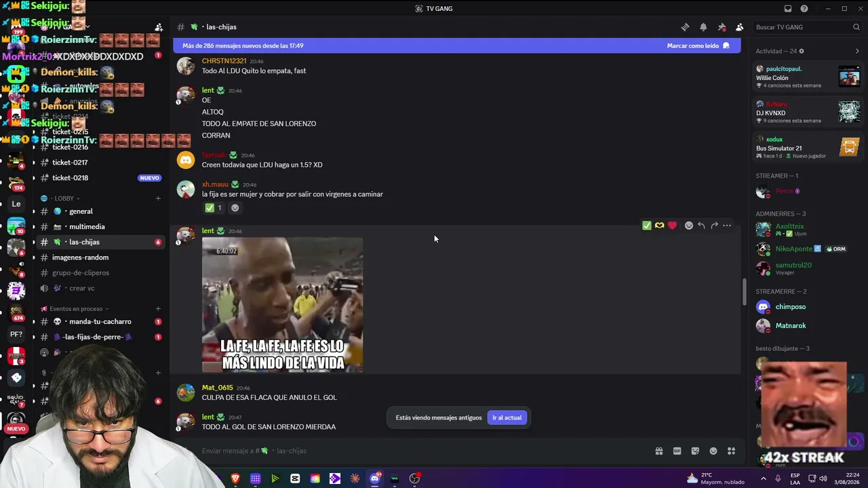This screenshot has height=488, width=868.
Task: Open Activity settings gear icon
Action: click(x=802, y=51)
